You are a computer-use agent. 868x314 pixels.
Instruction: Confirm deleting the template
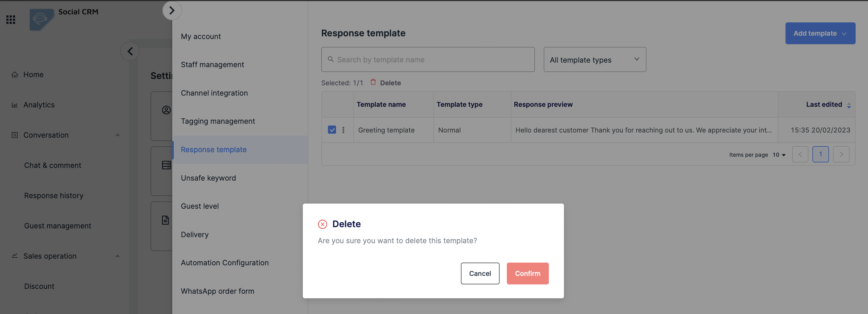click(x=527, y=273)
